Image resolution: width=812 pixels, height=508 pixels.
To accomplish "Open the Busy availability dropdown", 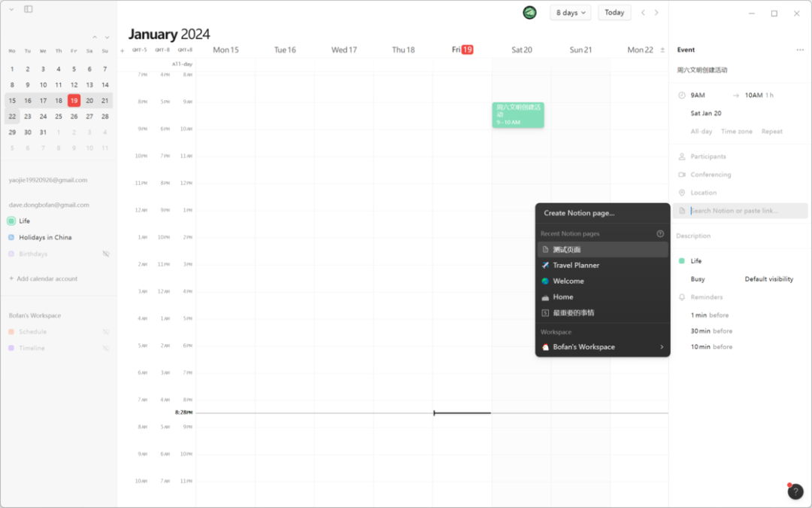I will [698, 279].
